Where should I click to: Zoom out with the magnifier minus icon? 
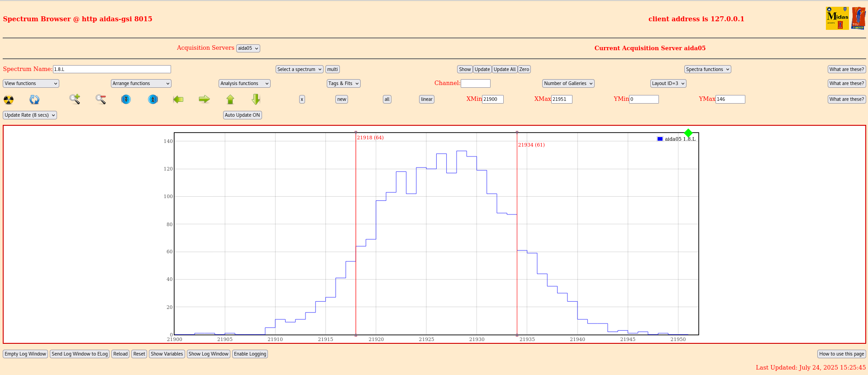100,99
